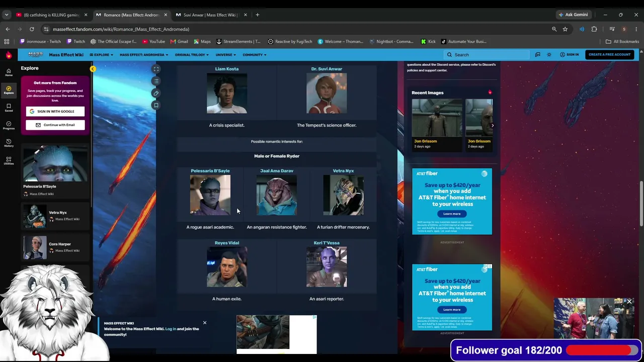This screenshot has width=644, height=362.
Task: Expand the Universe dropdown menu
Action: (225, 55)
